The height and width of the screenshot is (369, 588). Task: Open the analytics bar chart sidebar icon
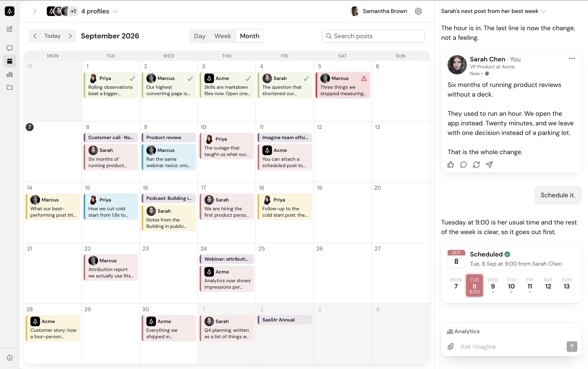[10, 74]
